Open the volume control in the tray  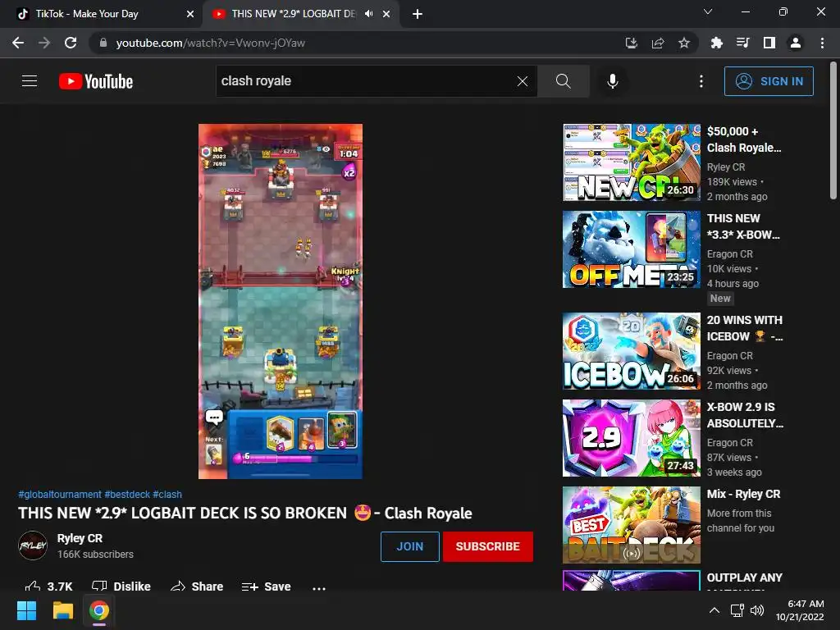[757, 610]
